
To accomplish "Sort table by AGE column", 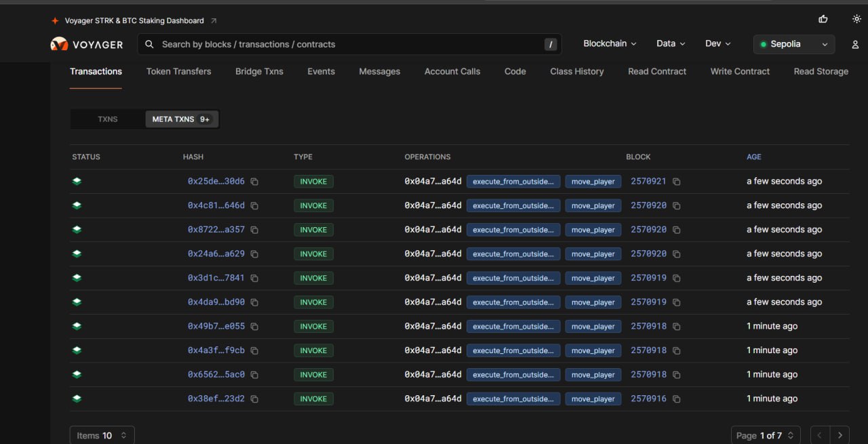I will [x=753, y=157].
